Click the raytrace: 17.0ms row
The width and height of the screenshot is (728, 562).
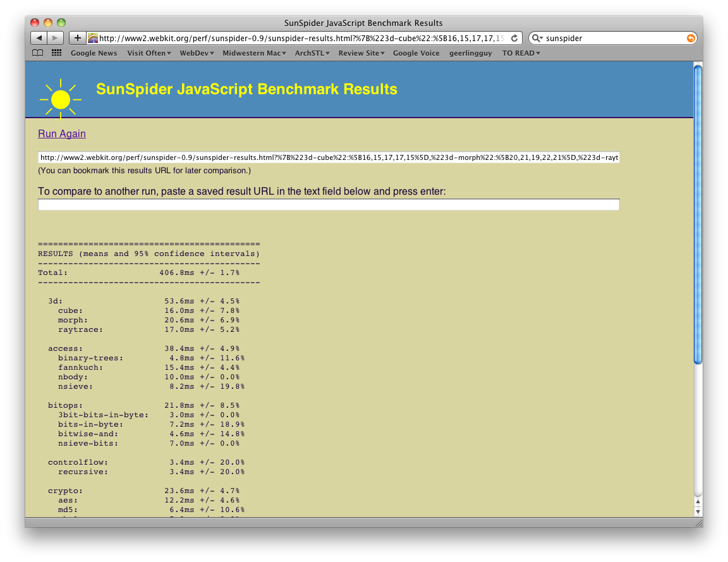tap(149, 330)
